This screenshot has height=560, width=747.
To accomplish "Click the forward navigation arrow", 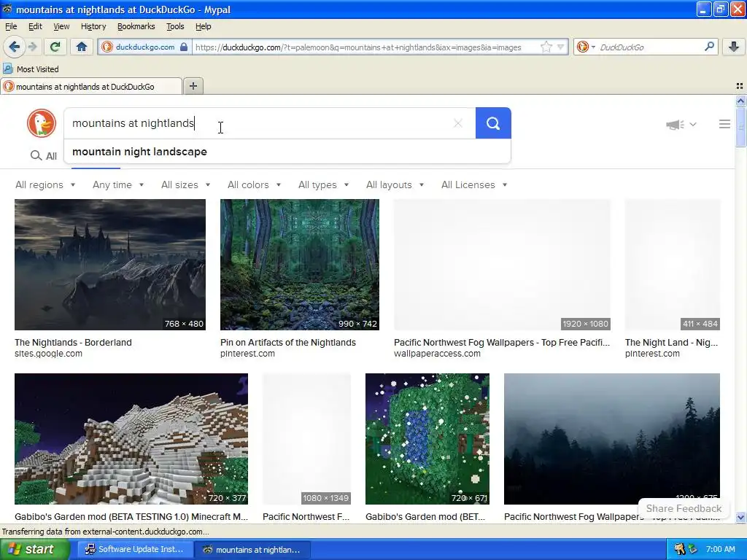I will point(32,47).
